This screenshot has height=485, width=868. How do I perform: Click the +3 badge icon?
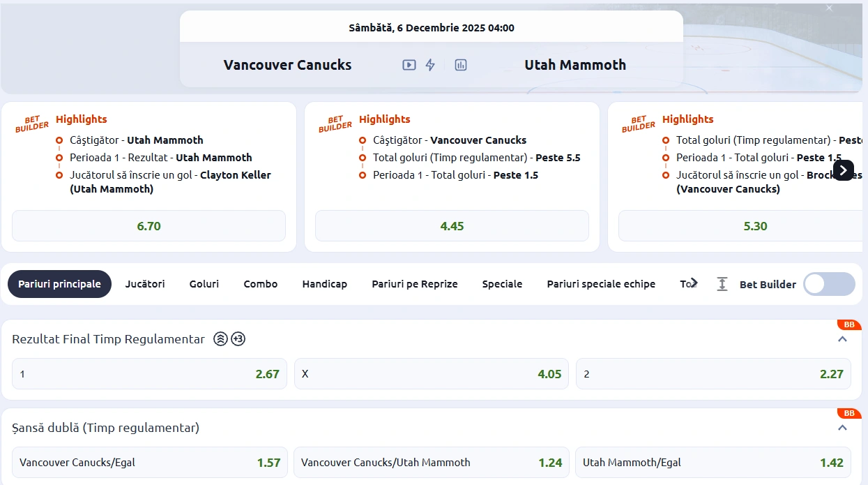[x=238, y=339]
